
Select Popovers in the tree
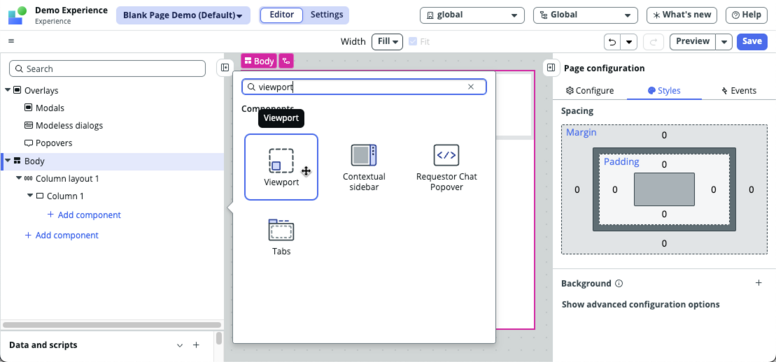tap(53, 143)
